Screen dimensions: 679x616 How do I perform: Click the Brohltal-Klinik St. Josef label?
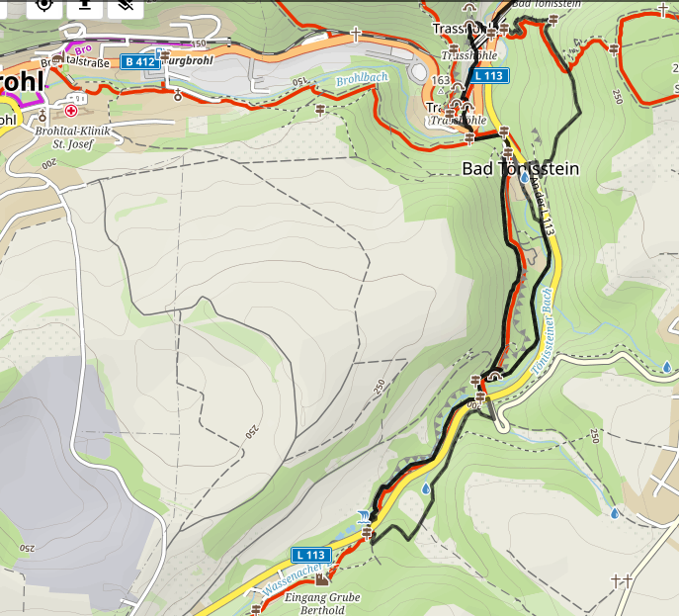click(x=73, y=137)
